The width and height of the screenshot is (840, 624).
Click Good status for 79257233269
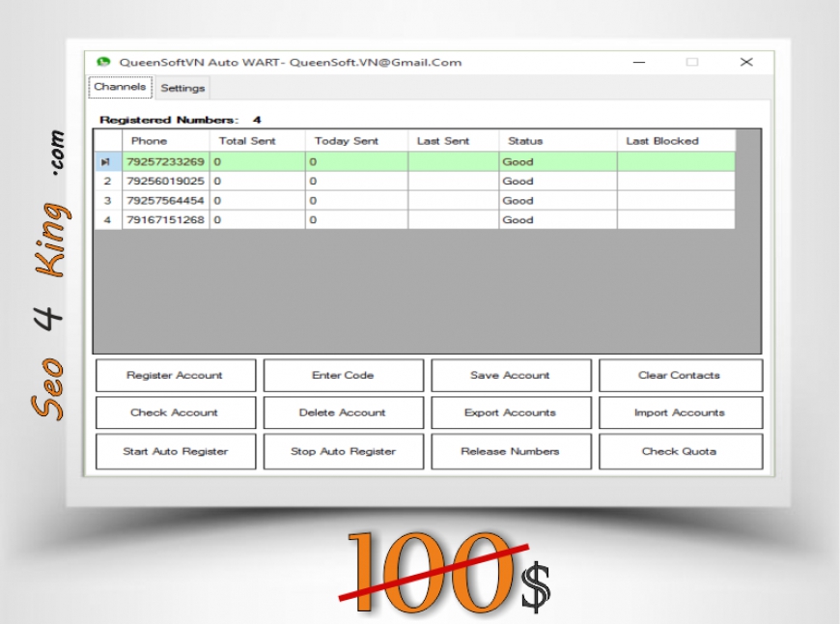pos(558,162)
